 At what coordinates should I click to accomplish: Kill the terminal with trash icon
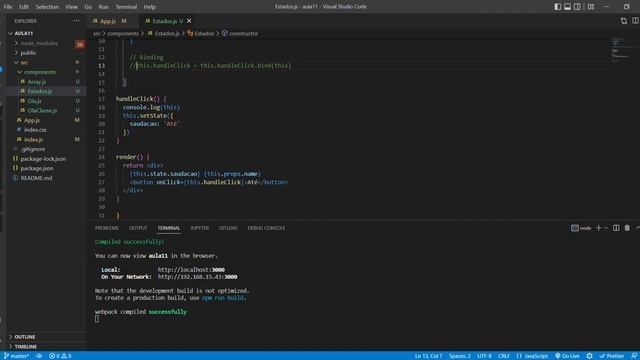(627, 228)
